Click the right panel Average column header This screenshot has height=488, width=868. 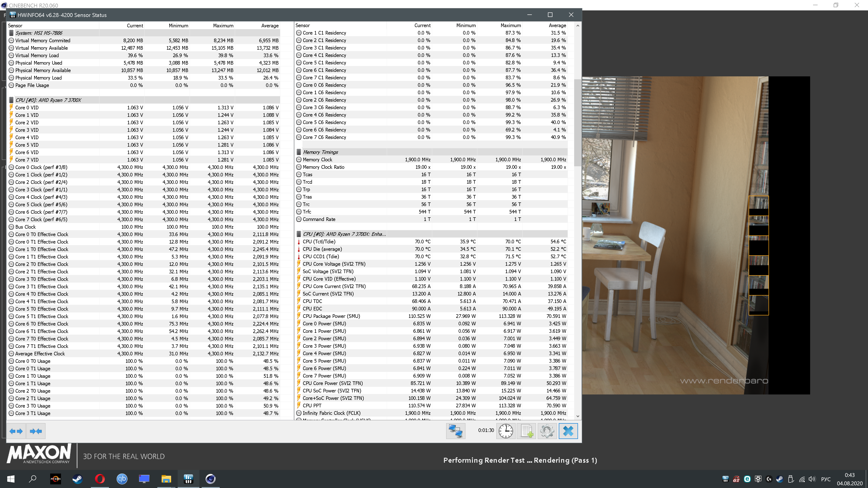[557, 26]
